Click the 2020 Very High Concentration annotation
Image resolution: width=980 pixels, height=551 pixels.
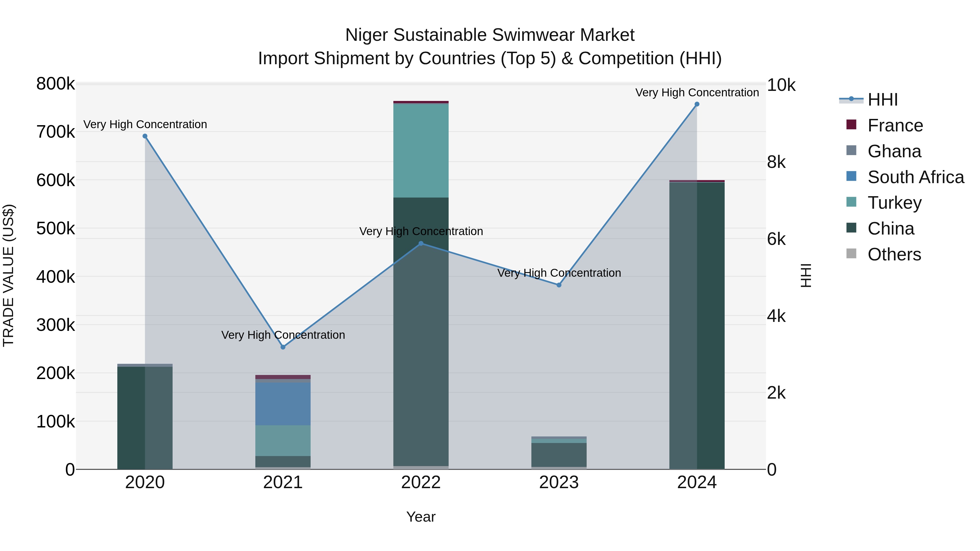pos(145,124)
